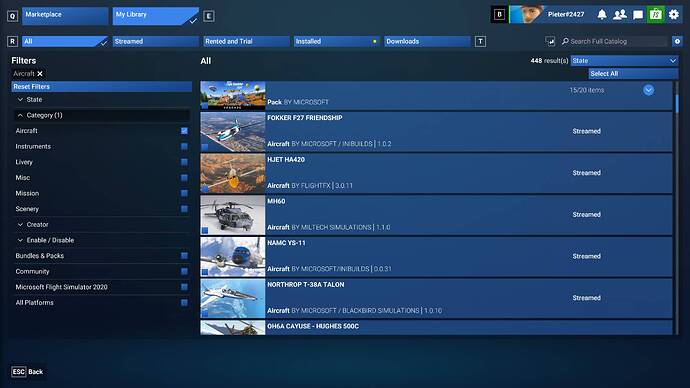Check the Mission category checkbox
Screen dimensions: 690x388
point(184,193)
